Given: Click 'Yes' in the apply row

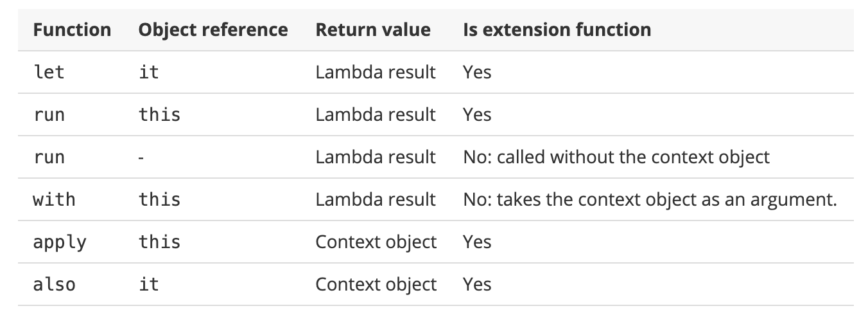Looking at the screenshot, I should click(x=477, y=242).
